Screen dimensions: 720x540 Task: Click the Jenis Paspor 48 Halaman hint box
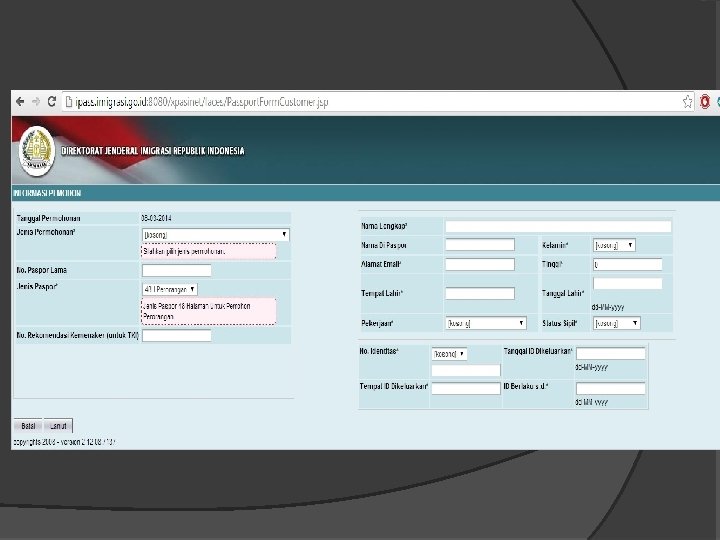tap(209, 311)
